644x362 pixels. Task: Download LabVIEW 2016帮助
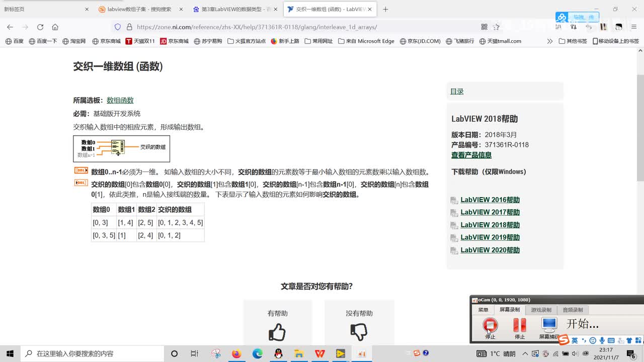(x=490, y=200)
